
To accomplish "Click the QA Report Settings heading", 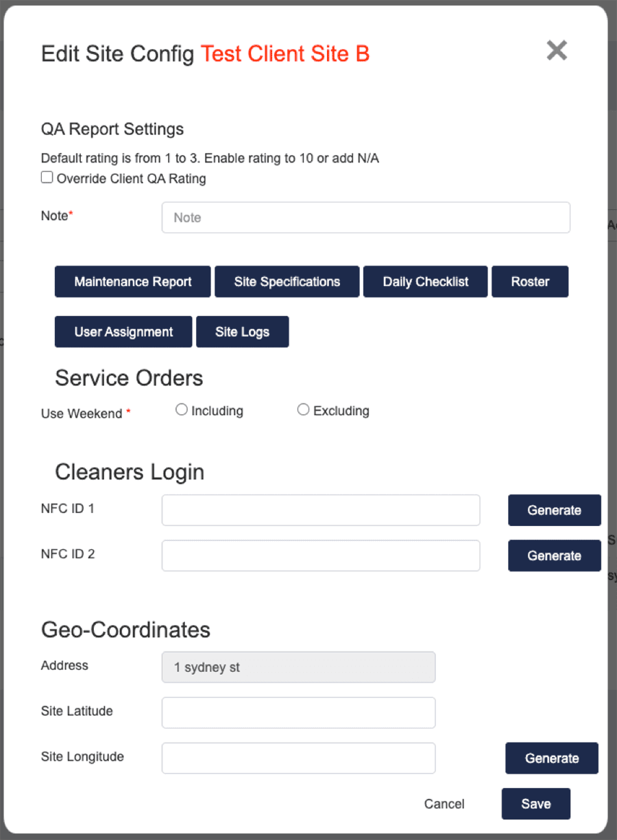I will (x=112, y=129).
